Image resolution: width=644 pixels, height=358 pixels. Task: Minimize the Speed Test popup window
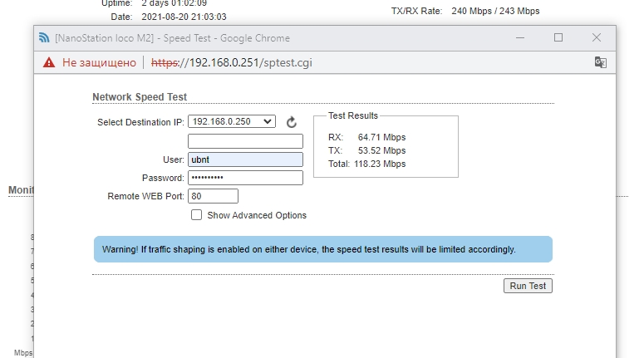pyautogui.click(x=520, y=37)
